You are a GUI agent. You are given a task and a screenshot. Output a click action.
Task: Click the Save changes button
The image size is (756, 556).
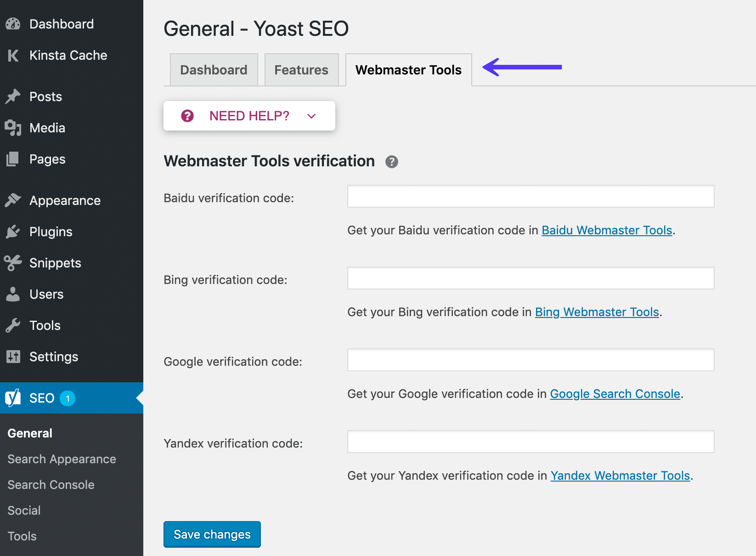tap(212, 534)
